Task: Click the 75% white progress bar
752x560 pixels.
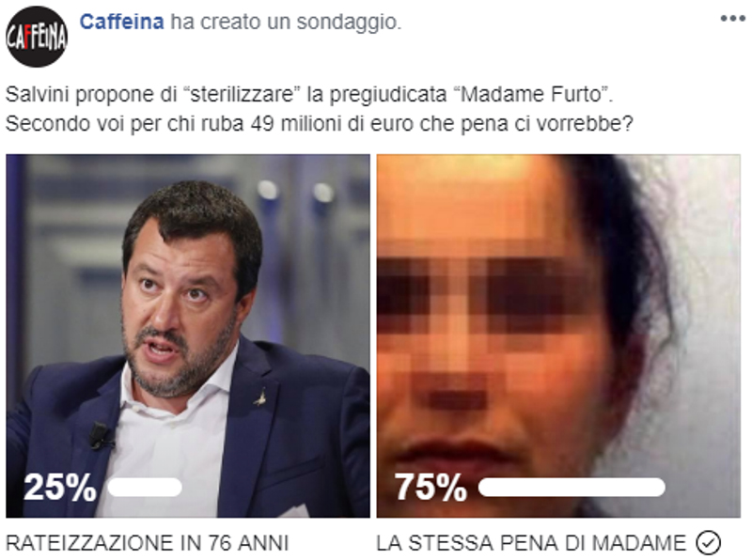Action: click(x=572, y=487)
